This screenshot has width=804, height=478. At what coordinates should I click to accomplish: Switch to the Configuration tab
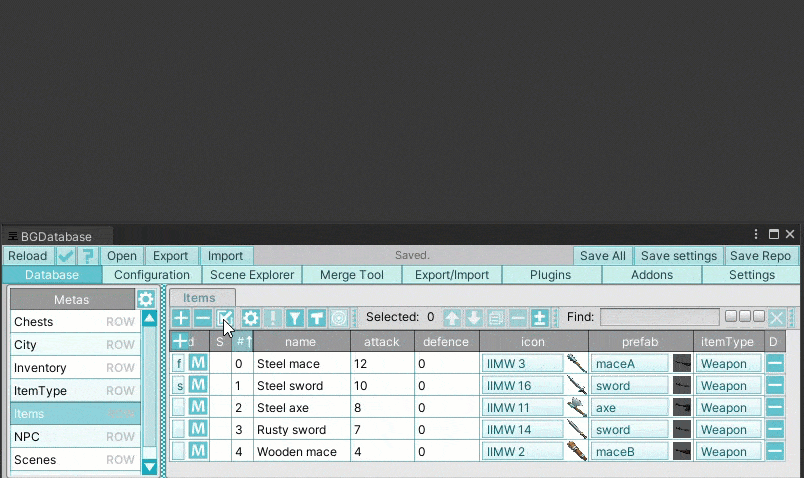click(152, 275)
